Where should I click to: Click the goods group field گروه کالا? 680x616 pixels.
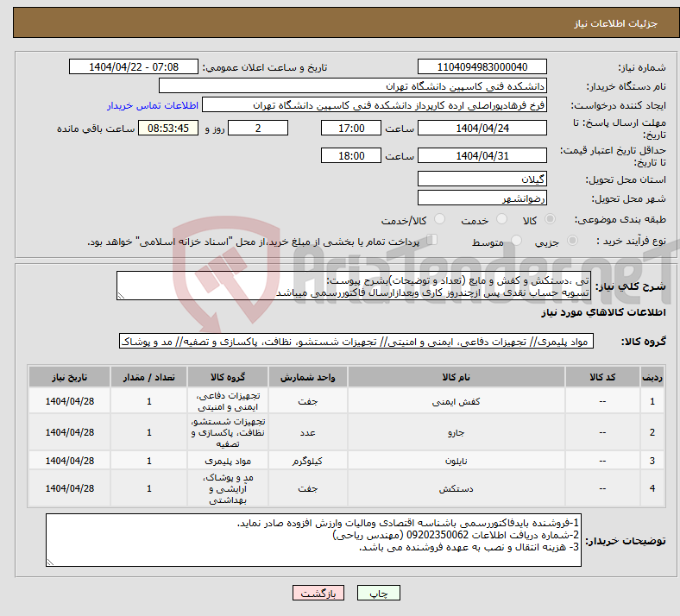[x=356, y=341]
